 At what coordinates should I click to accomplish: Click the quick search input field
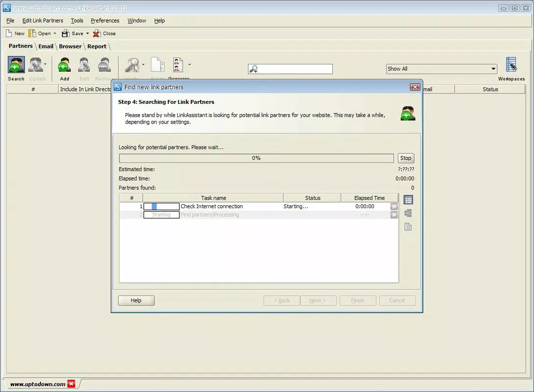click(290, 69)
